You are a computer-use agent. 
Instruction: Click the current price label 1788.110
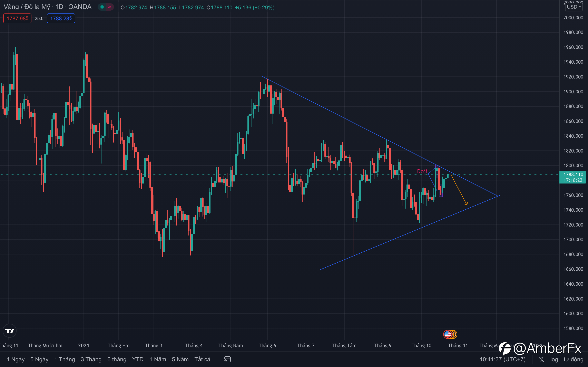[573, 175]
